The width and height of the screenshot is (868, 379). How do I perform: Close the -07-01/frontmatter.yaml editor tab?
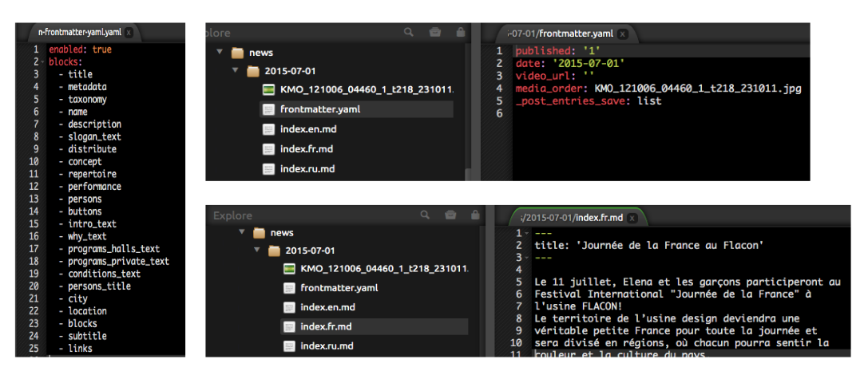622,34
